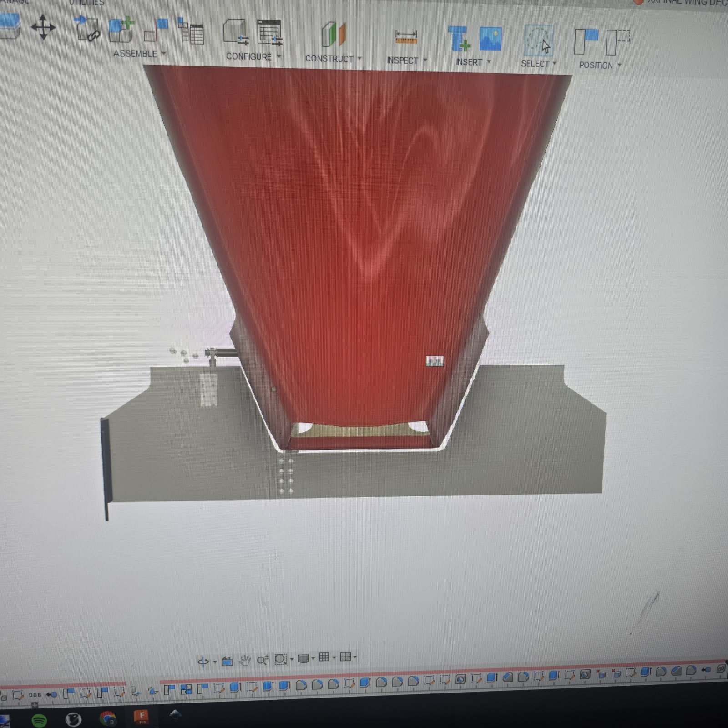This screenshot has width=728, height=728.
Task: Expand the CONFIGURE dropdown menu
Action: coord(253,56)
